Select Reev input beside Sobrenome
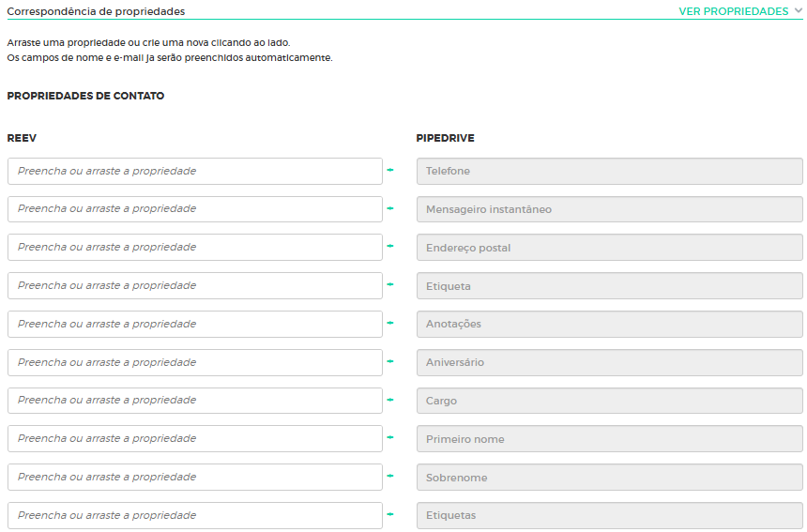The width and height of the screenshot is (807, 532). click(x=195, y=477)
